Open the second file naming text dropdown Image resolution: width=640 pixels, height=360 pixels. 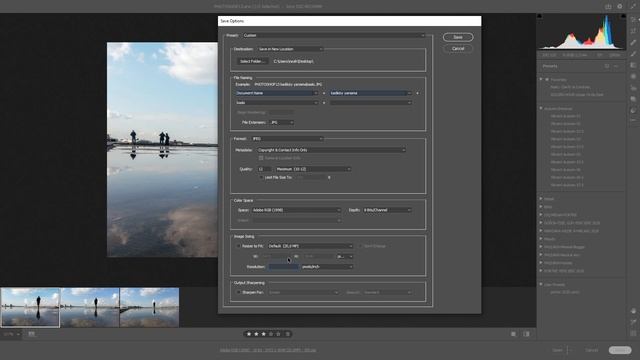(x=371, y=93)
